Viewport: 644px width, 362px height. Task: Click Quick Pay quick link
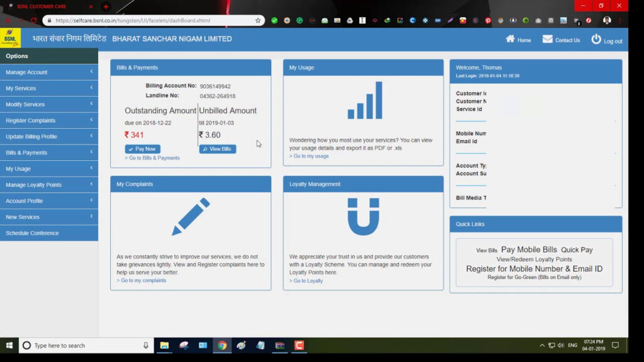[x=577, y=250]
